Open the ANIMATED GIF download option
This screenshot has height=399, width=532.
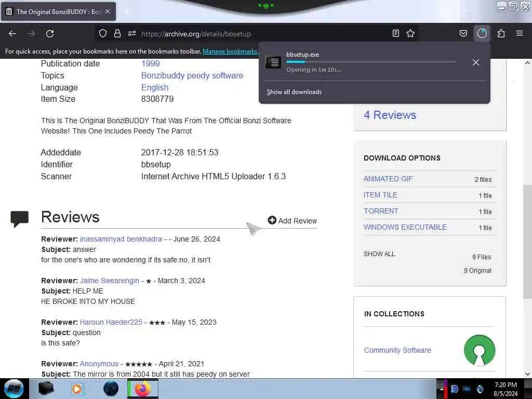coord(388,179)
